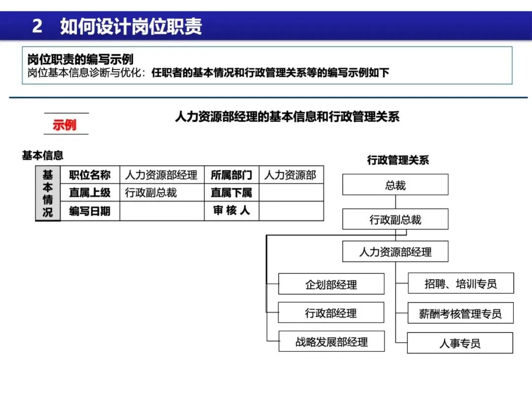The width and height of the screenshot is (532, 399).
Task: Click the slide title 如何设计岗位职责
Action: (x=131, y=26)
